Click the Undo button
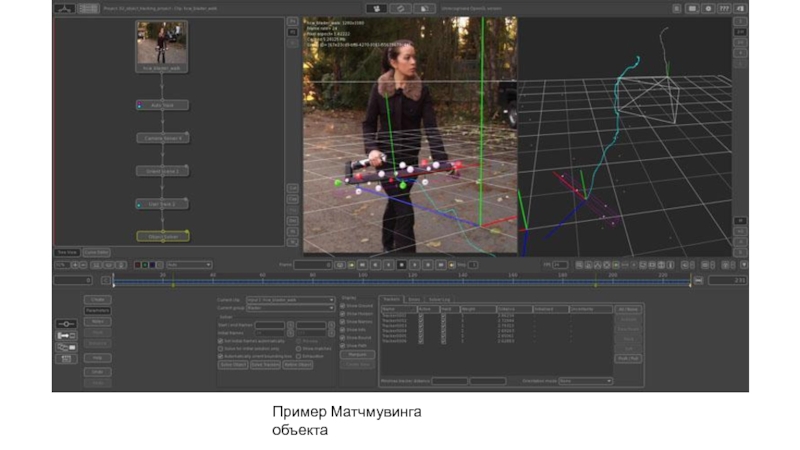Viewport: 800px width, 450px height. pos(97,372)
